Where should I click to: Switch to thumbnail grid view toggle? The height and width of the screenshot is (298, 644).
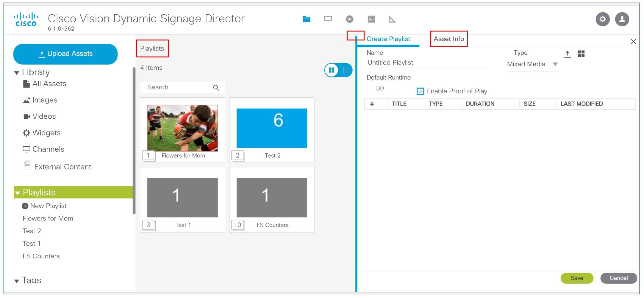point(331,70)
